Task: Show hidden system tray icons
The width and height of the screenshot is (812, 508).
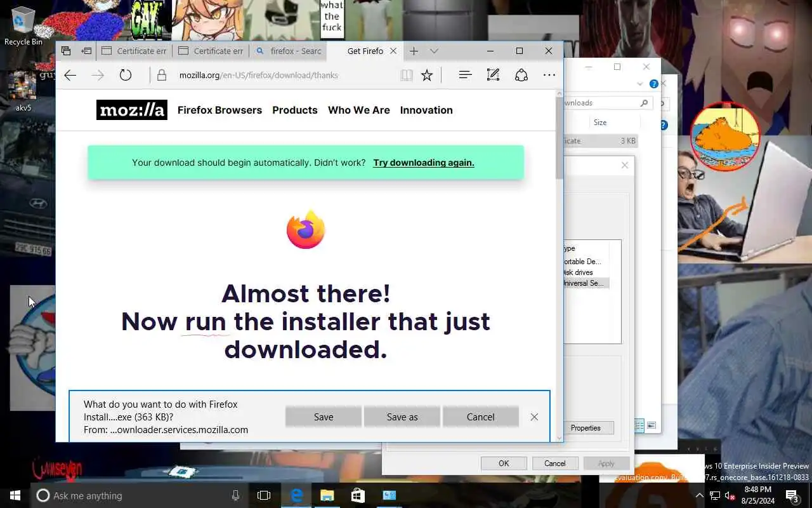Action: point(699,495)
